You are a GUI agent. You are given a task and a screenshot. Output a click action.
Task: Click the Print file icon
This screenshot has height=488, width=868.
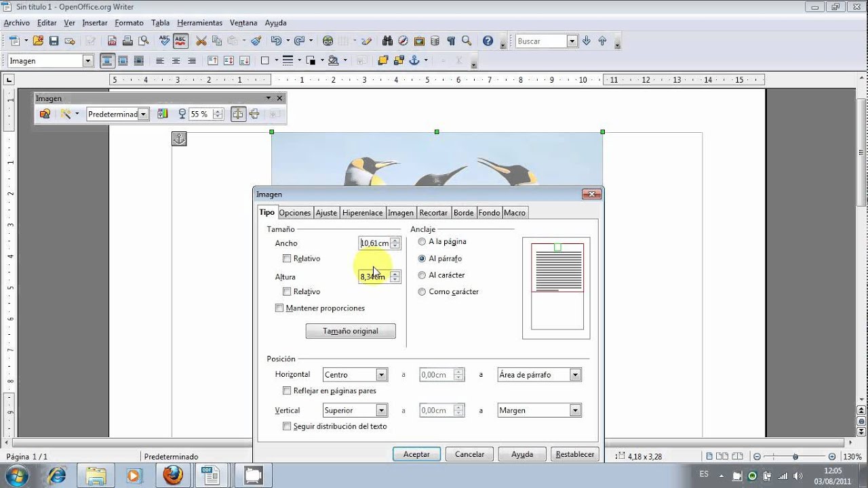[127, 41]
